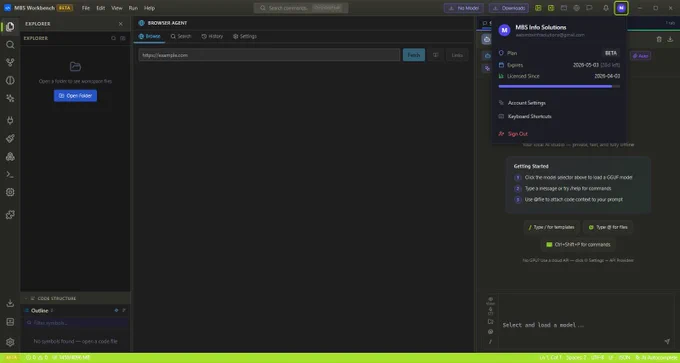Click the trash icon in chat panel
680x363 pixels.
pos(659,39)
